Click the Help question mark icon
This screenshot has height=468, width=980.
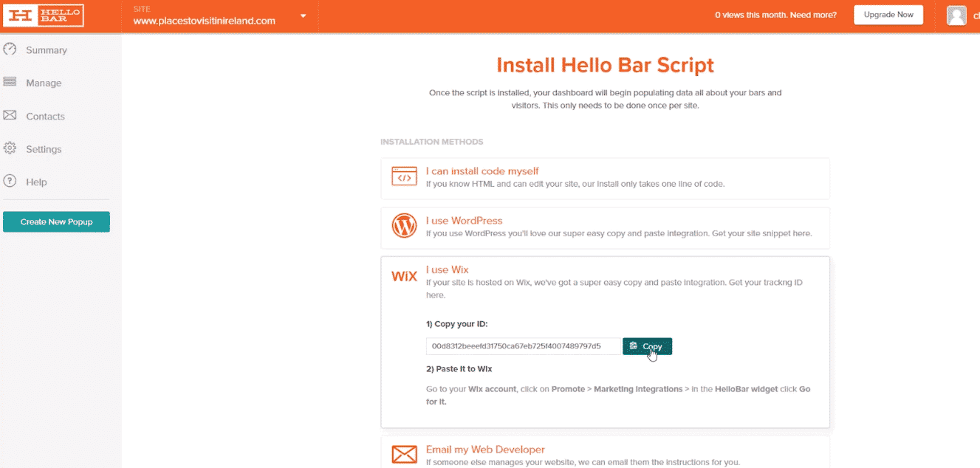point(10,182)
